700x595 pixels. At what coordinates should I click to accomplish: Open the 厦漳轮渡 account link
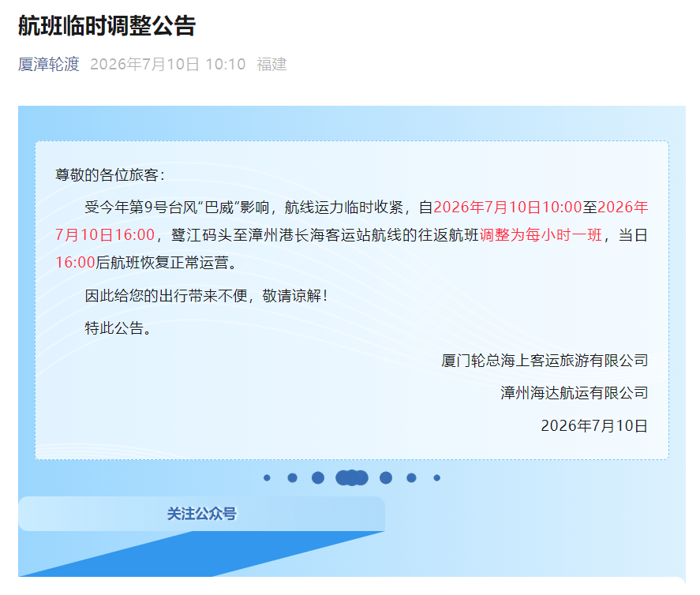click(x=49, y=64)
